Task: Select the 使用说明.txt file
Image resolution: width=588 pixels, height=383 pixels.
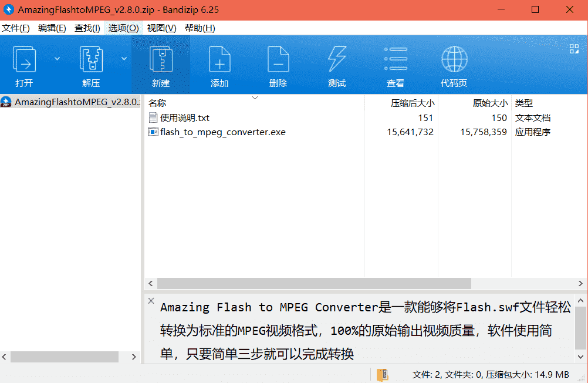Action: pyautogui.click(x=184, y=118)
